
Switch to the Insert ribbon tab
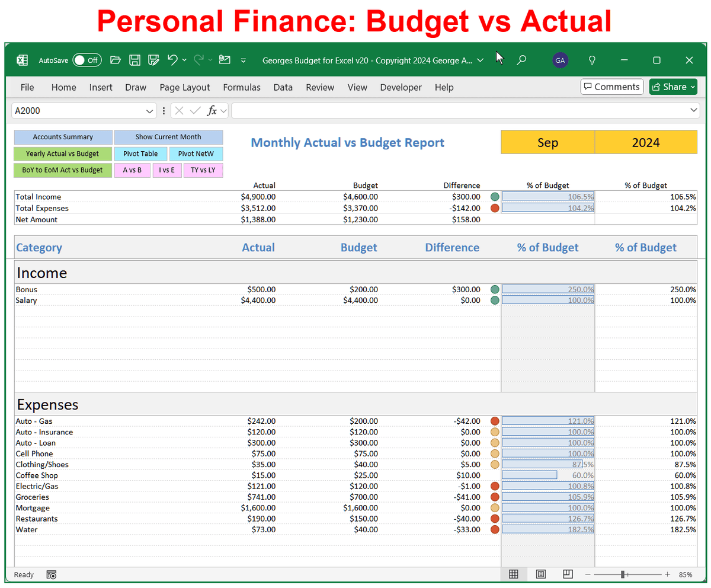(x=101, y=87)
